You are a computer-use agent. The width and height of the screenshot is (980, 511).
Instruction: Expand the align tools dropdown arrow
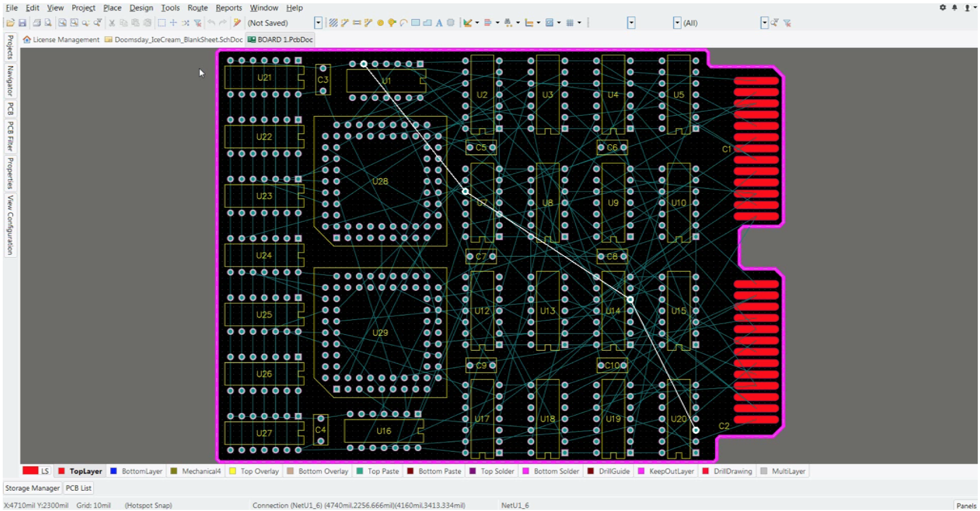498,23
